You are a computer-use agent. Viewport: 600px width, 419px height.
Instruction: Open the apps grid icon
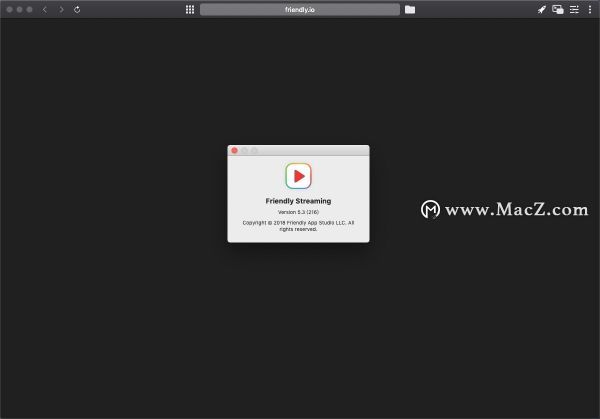(x=190, y=10)
